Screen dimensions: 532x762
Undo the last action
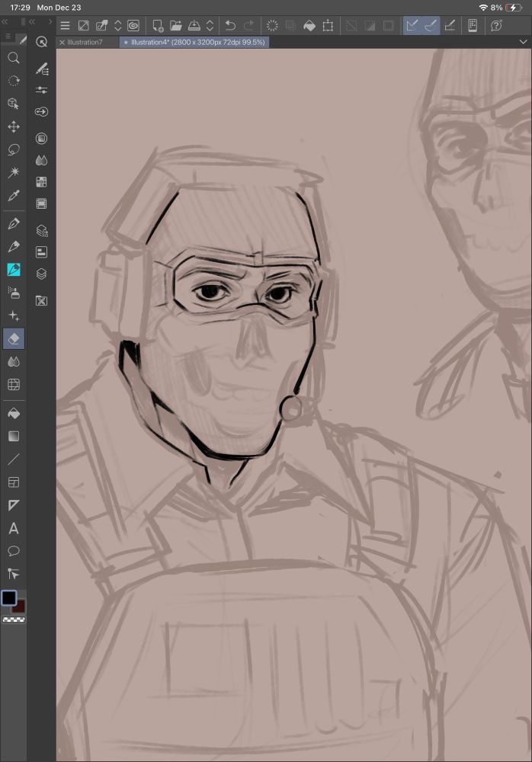230,26
